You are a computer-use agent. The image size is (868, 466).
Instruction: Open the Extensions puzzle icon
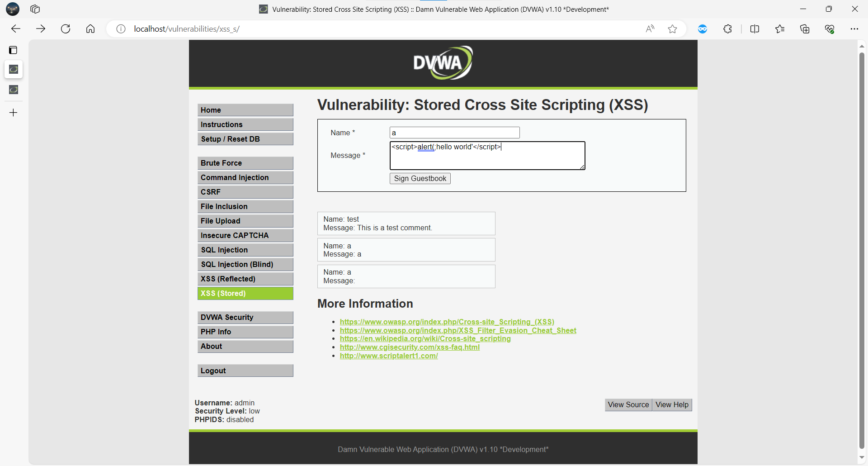(x=727, y=29)
